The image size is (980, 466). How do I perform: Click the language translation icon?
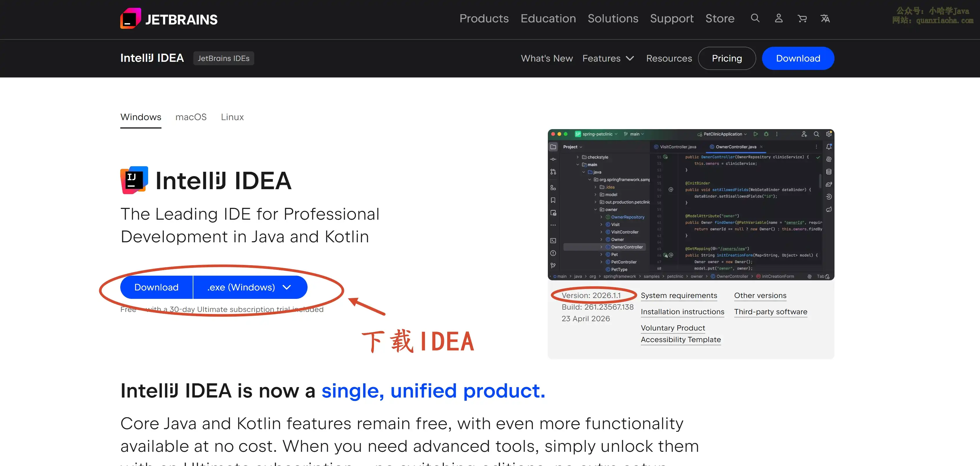click(x=825, y=18)
